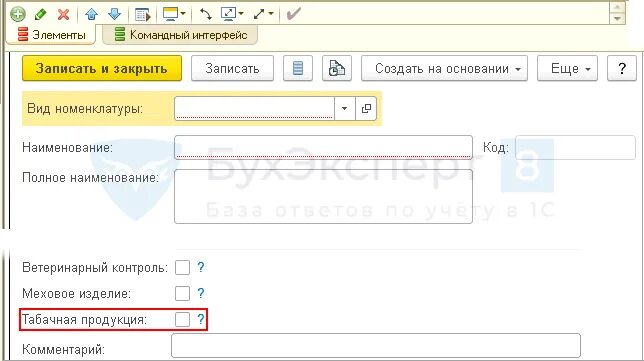Switch to the Командный интерфейс tab
Image resolution: width=644 pixels, height=361 pixels.
[181, 35]
